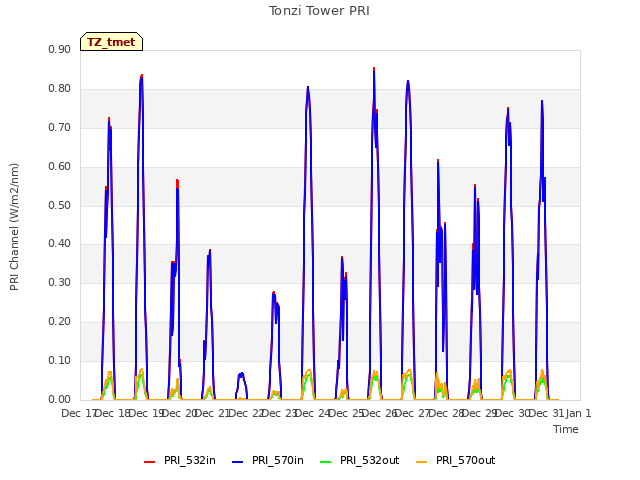
Task: Click the 0.00 y-axis tick label
Action: [59, 399]
